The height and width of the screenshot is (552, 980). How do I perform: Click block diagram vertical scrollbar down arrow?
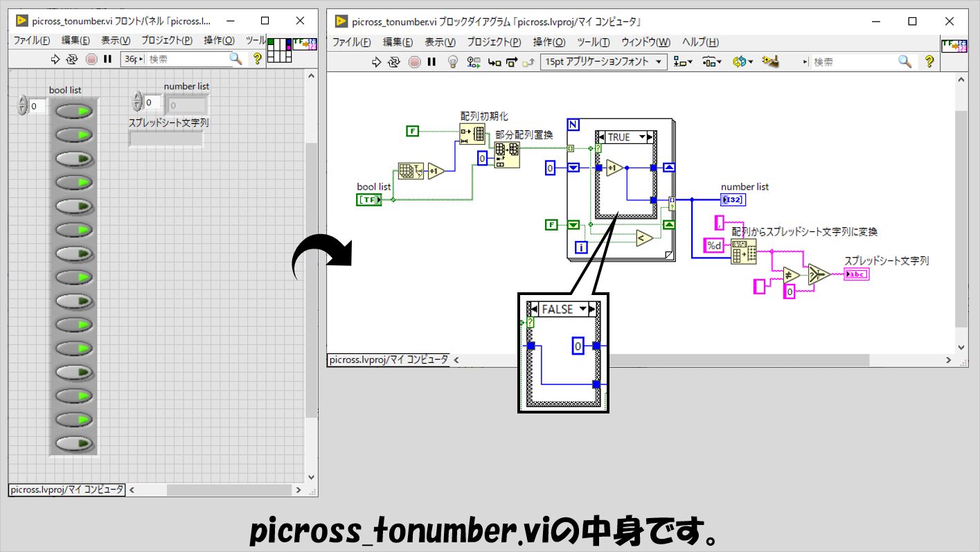[x=961, y=346]
